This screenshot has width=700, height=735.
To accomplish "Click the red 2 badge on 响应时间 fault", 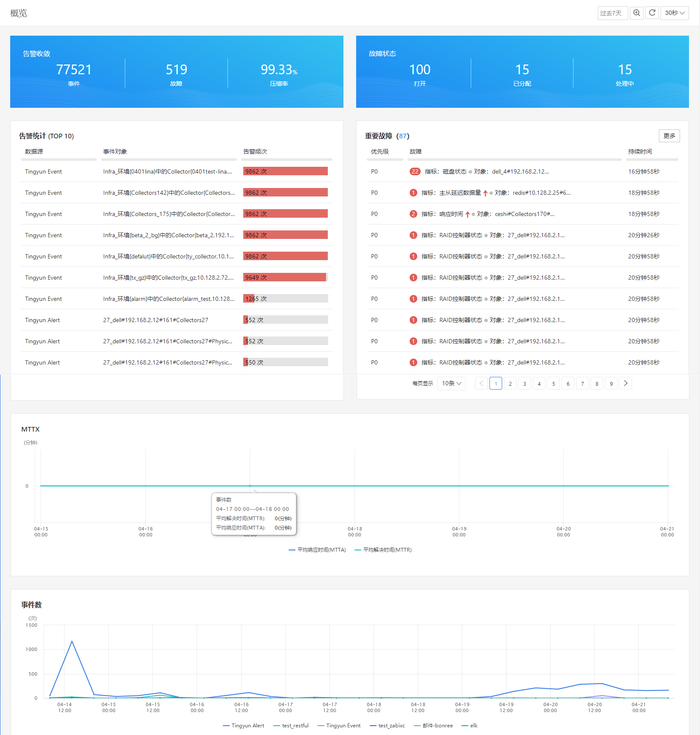I will click(x=413, y=214).
